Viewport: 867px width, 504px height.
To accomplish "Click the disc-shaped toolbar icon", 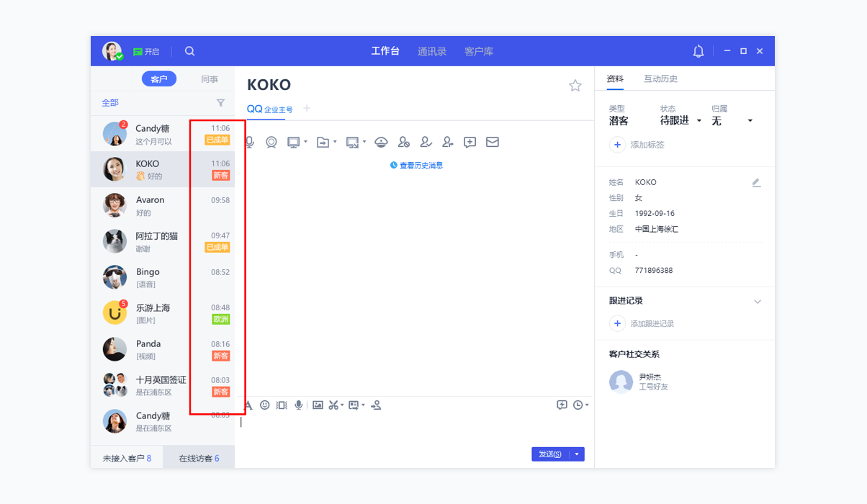I will [381, 143].
